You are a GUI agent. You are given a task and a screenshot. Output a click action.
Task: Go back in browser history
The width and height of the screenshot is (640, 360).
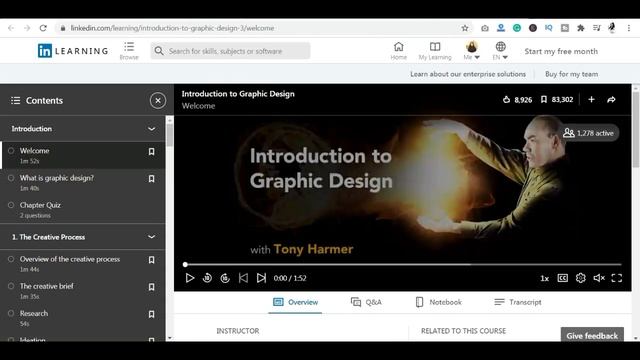click(11, 28)
